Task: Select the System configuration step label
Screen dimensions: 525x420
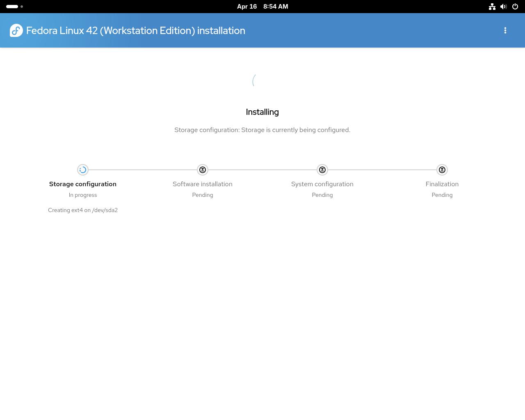Action: 322,184
